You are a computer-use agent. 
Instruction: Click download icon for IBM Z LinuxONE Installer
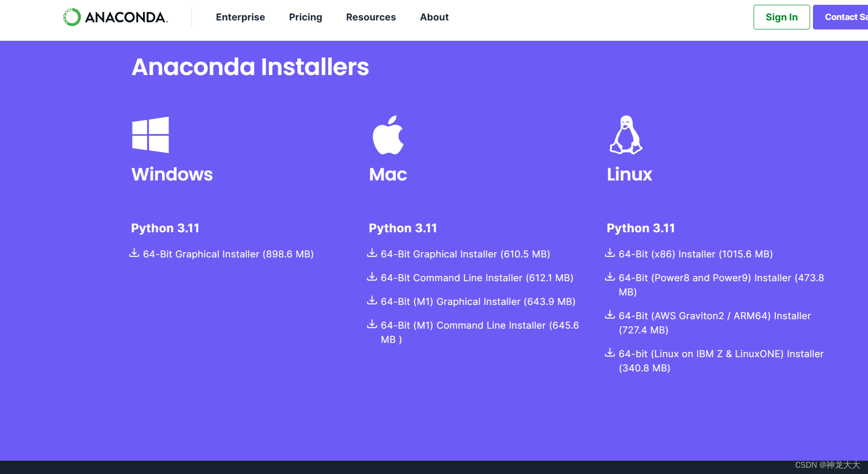pyautogui.click(x=610, y=352)
